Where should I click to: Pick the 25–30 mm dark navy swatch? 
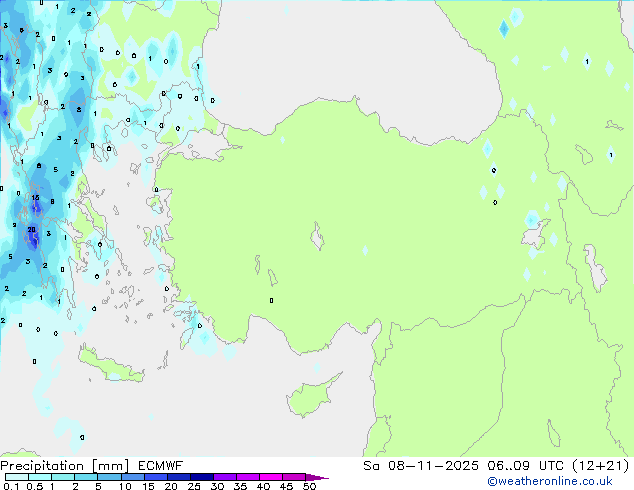pyautogui.click(x=201, y=477)
